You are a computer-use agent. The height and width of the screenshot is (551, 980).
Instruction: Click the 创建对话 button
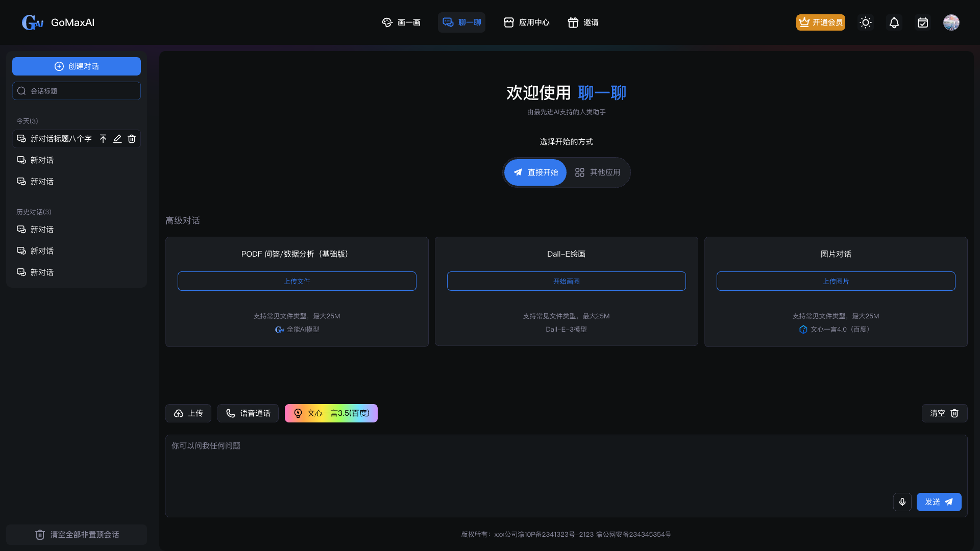pos(77,66)
